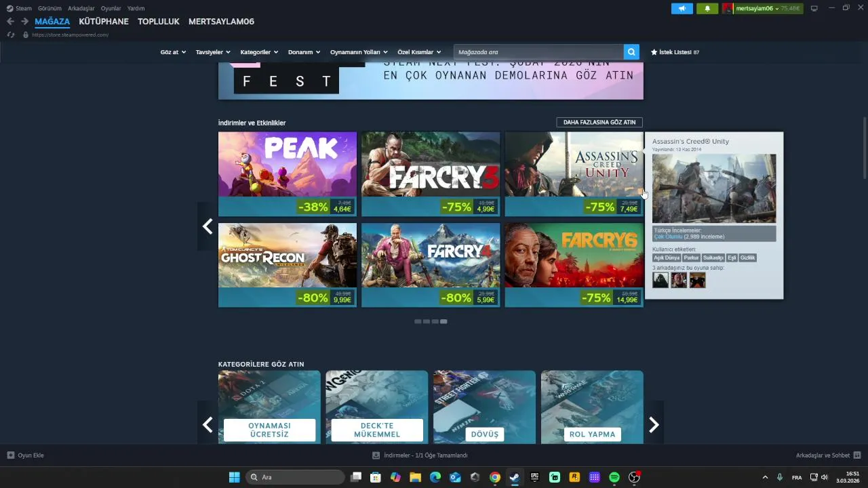Open Epic Games Launcher from taskbar
The width and height of the screenshot is (868, 488).
coord(534,477)
